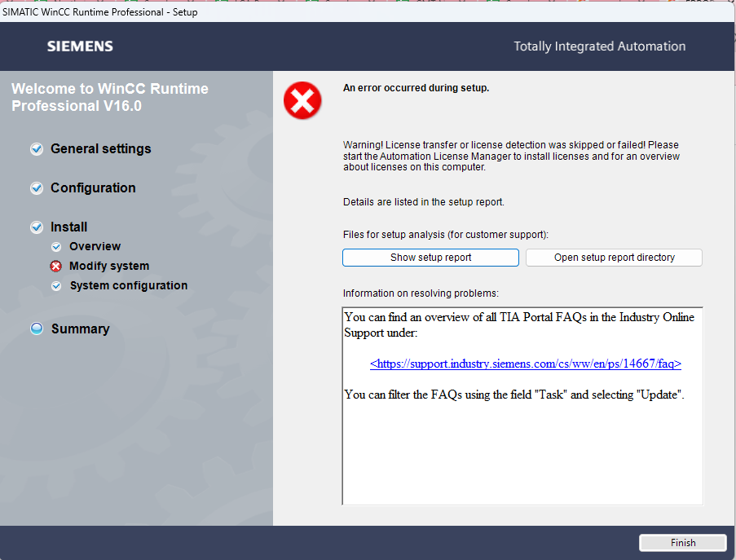This screenshot has width=736, height=560.
Task: Click the Install step checkmark icon
Action: 37,227
